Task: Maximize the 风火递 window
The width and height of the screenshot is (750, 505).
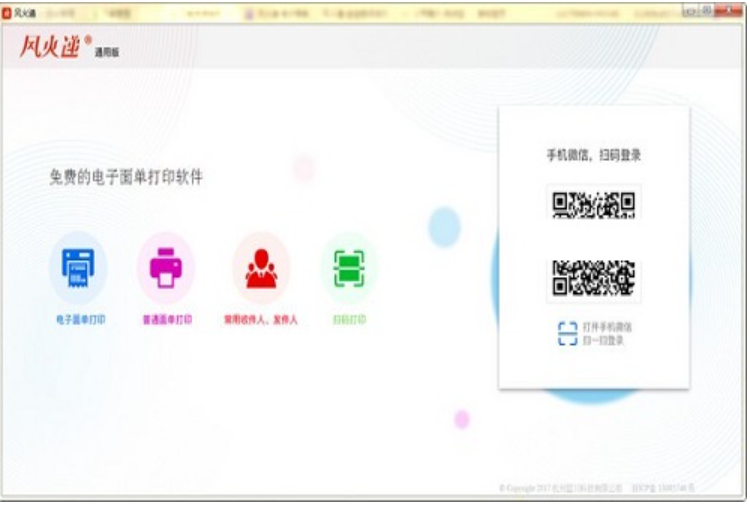Action: coord(706,10)
